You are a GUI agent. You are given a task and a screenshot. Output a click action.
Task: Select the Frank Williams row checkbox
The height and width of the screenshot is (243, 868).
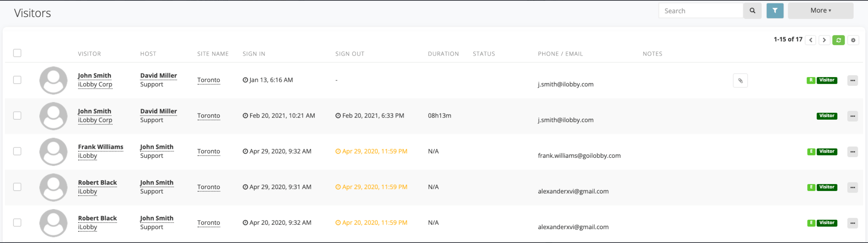click(x=17, y=151)
